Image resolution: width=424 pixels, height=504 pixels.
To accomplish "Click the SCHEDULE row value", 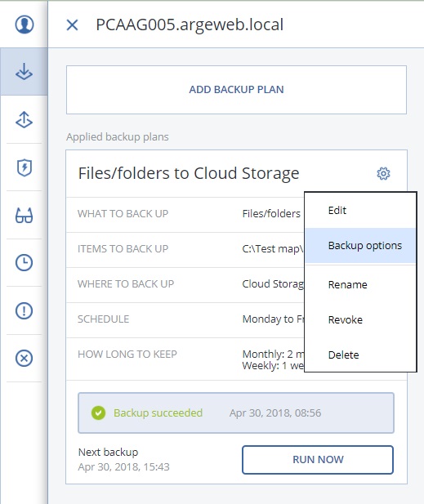I will click(273, 319).
